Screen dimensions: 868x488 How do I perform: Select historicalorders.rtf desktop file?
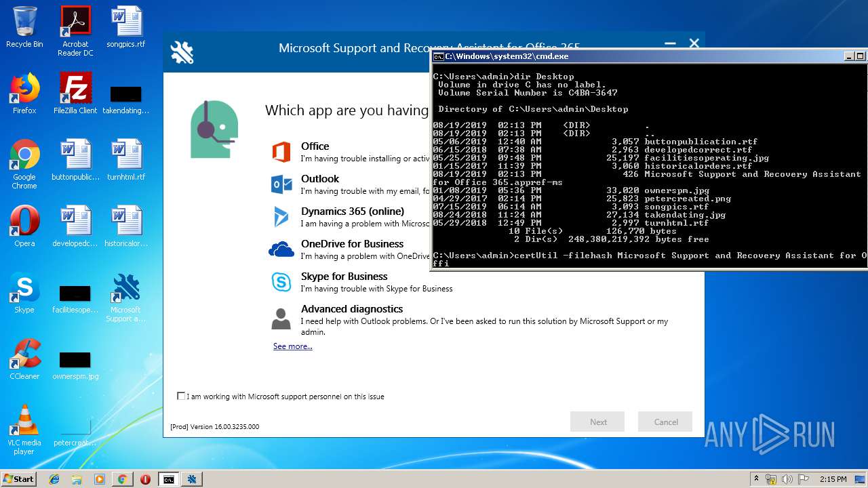point(126,226)
